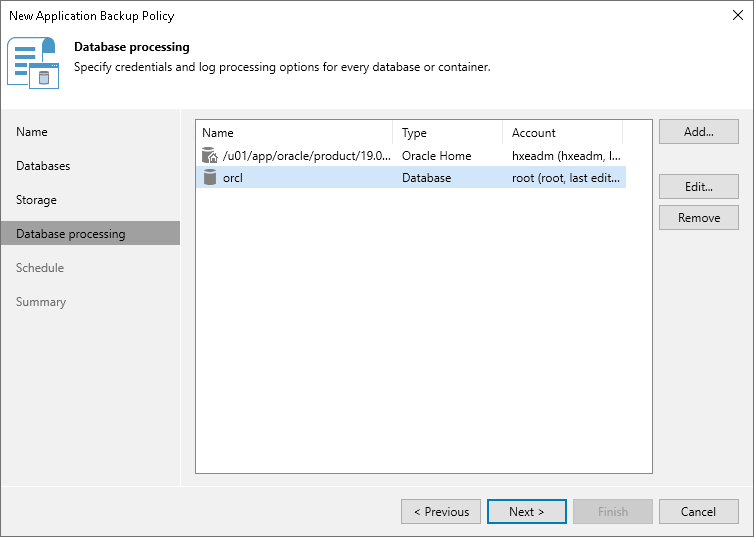Click the Oracle Home type cell

click(x=437, y=156)
